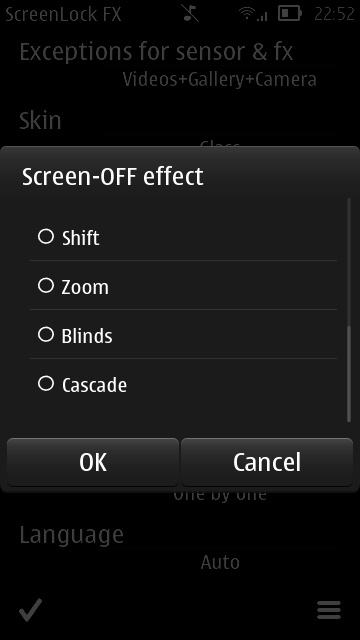Image resolution: width=360 pixels, height=640 pixels.
Task: Select the Shift radio button
Action: pos(46,236)
